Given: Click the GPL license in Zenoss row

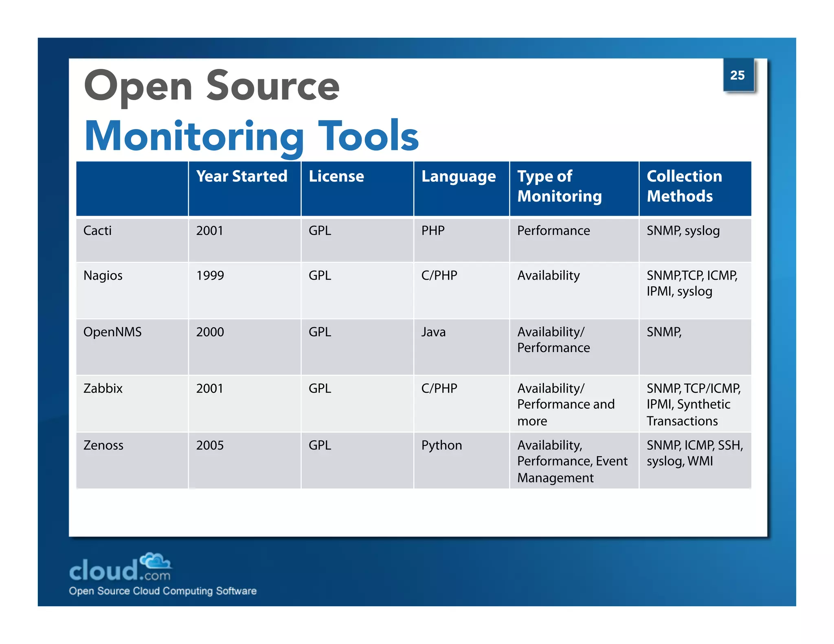Looking at the screenshot, I should [320, 445].
